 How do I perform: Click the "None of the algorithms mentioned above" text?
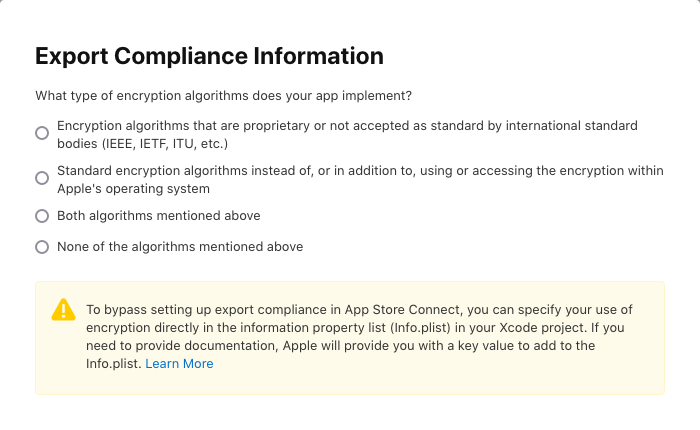tap(180, 246)
